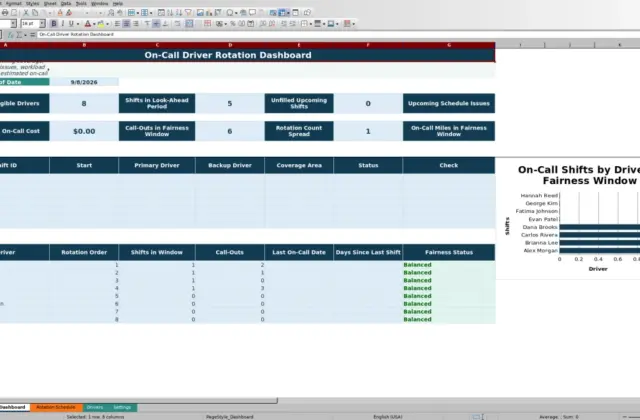Open the Help menu
This screenshot has height=420, width=640.
pos(118,3)
